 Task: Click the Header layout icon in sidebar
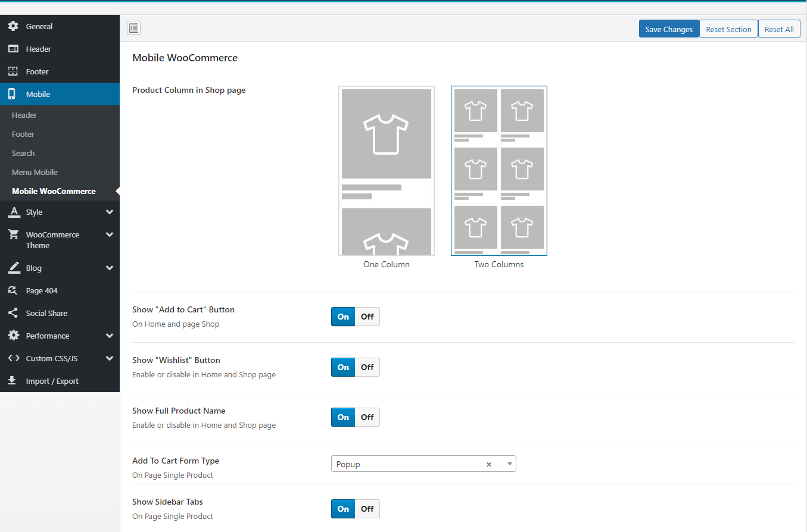[13, 49]
